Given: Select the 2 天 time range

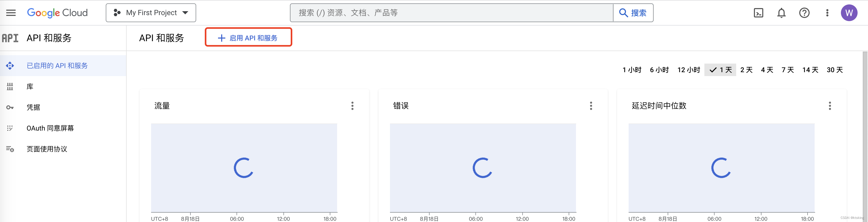Looking at the screenshot, I should coord(746,70).
